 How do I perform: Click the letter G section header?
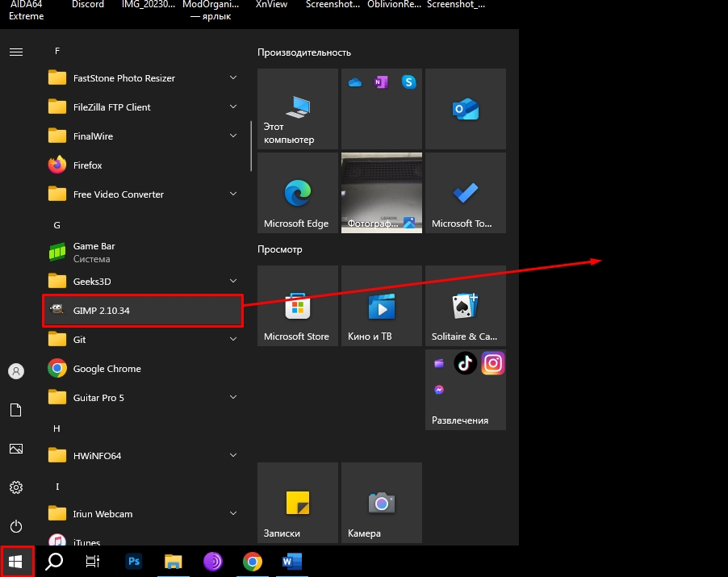pos(57,225)
